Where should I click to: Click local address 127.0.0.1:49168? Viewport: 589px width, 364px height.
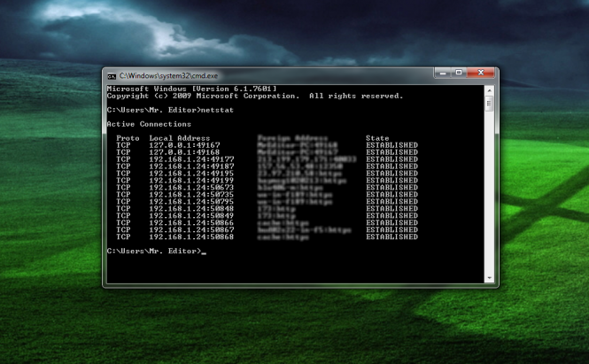coord(184,152)
